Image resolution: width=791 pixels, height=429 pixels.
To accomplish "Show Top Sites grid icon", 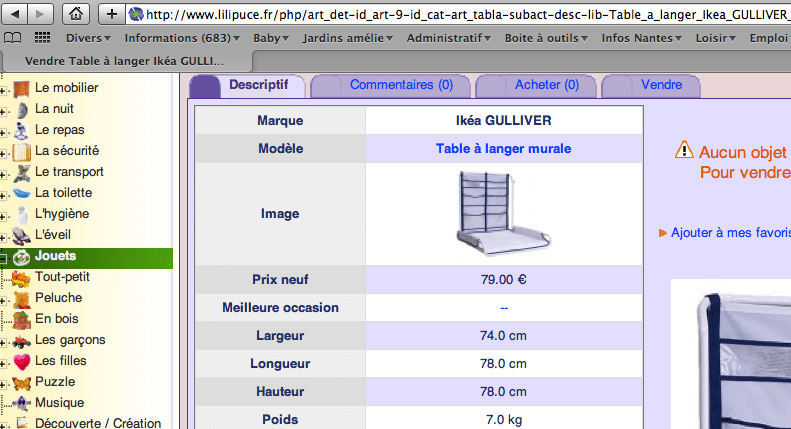I will click(x=42, y=37).
